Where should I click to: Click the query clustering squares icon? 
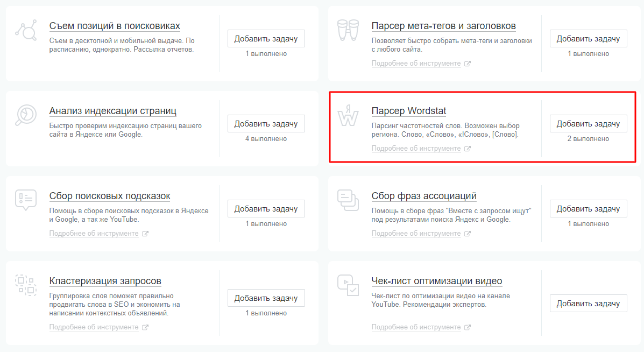tap(26, 285)
